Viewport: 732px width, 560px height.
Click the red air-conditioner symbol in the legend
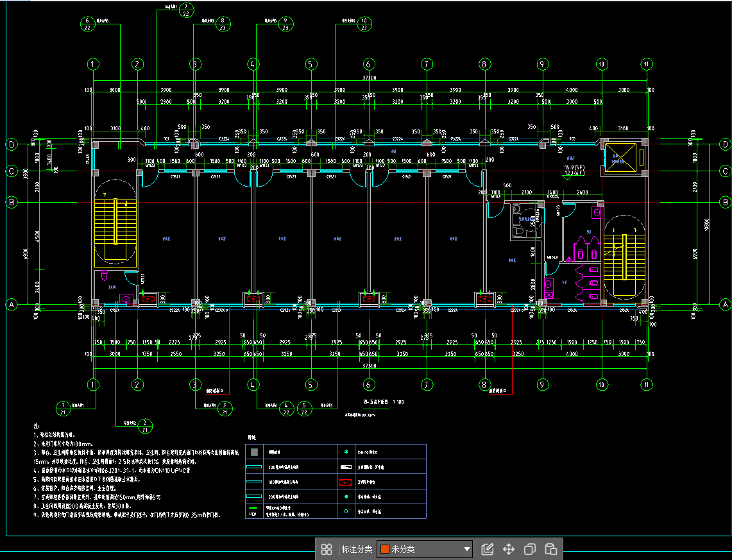pos(346,482)
